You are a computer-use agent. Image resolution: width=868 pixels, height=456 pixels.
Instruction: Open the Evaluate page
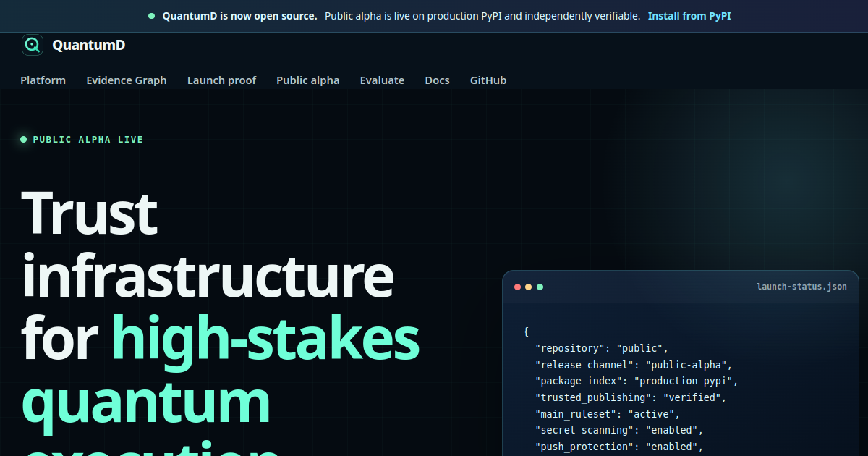tap(382, 80)
